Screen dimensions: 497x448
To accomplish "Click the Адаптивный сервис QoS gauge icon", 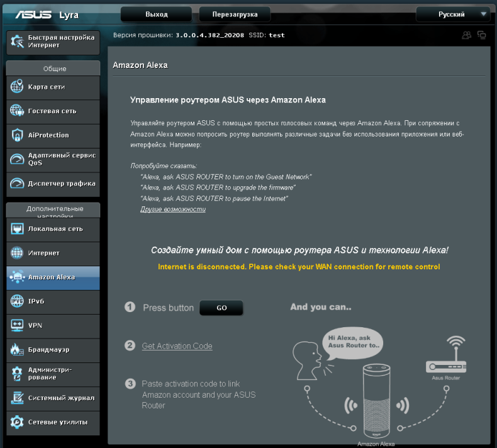I will [x=17, y=159].
